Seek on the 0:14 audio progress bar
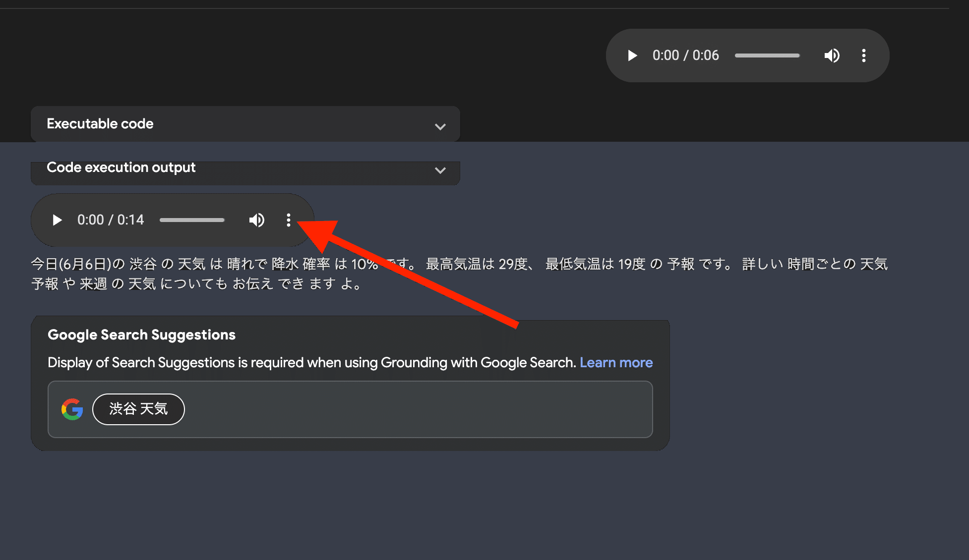Image resolution: width=969 pixels, height=560 pixels. pos(192,220)
